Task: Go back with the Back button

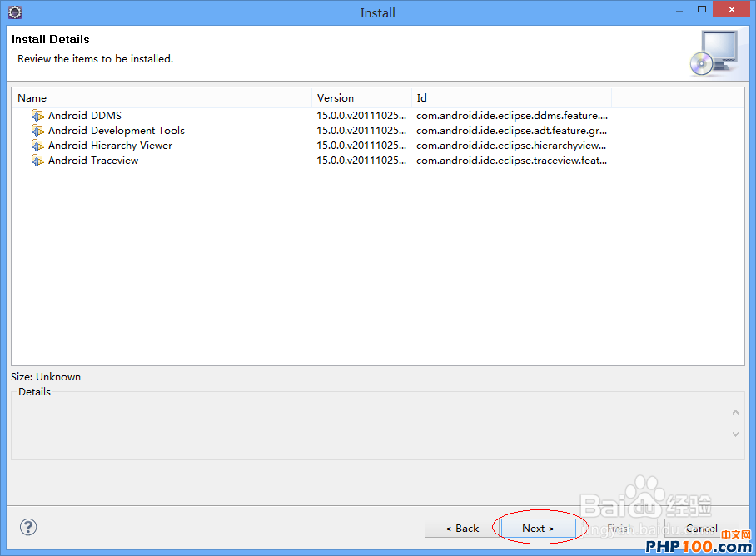Action: coord(462,528)
